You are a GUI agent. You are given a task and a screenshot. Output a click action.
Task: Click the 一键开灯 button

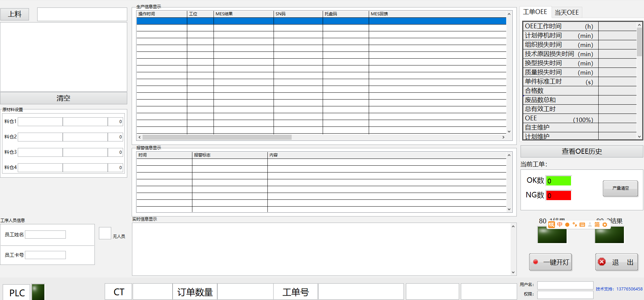pos(551,262)
